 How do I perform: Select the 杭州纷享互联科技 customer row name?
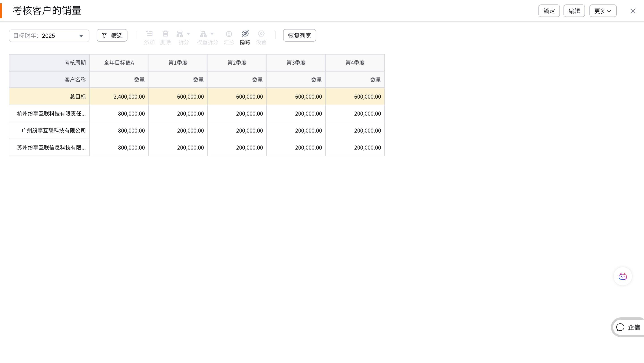[x=51, y=114]
